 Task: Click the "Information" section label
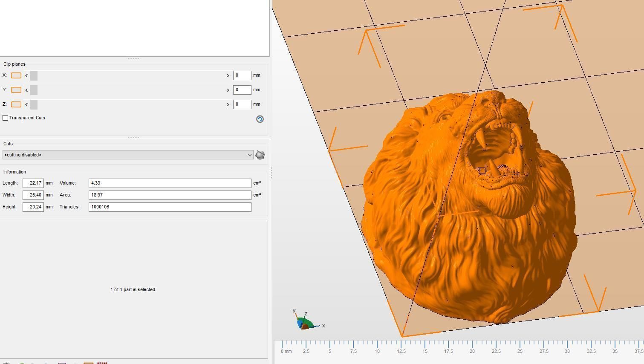[x=14, y=172]
